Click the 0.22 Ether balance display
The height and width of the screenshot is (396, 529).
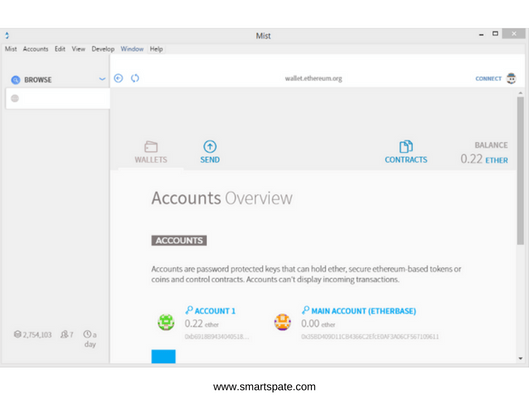(484, 159)
